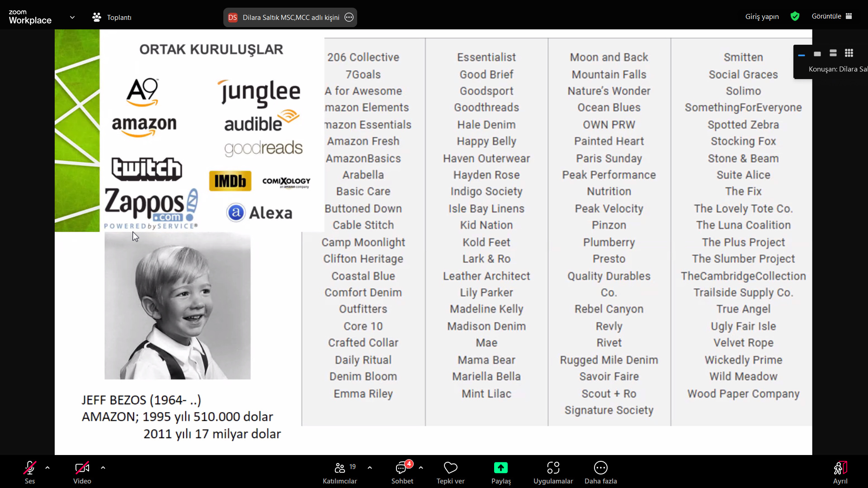Image resolution: width=868 pixels, height=488 pixels.
Task: Switch thumbnails to grid view
Action: click(849, 53)
